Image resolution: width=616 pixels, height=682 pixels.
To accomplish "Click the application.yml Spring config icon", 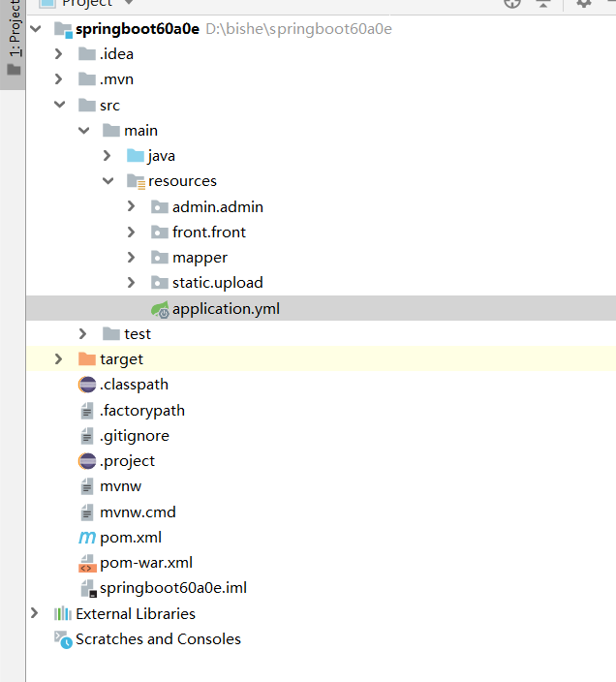I will click(160, 309).
